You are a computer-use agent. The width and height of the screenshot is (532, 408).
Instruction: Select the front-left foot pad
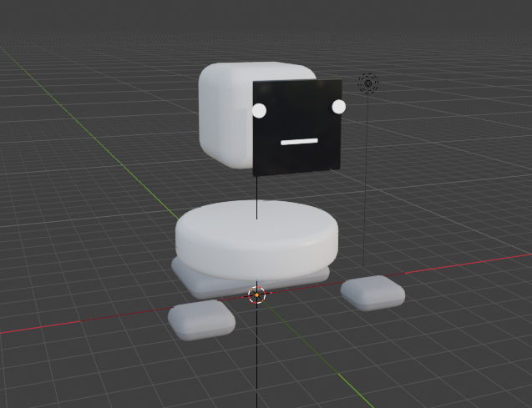(201, 320)
